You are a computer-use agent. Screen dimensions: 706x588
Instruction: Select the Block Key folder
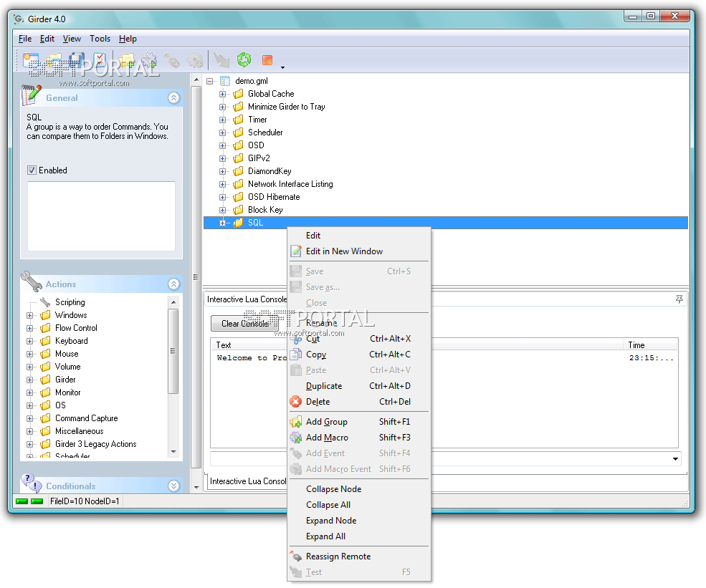tap(265, 210)
